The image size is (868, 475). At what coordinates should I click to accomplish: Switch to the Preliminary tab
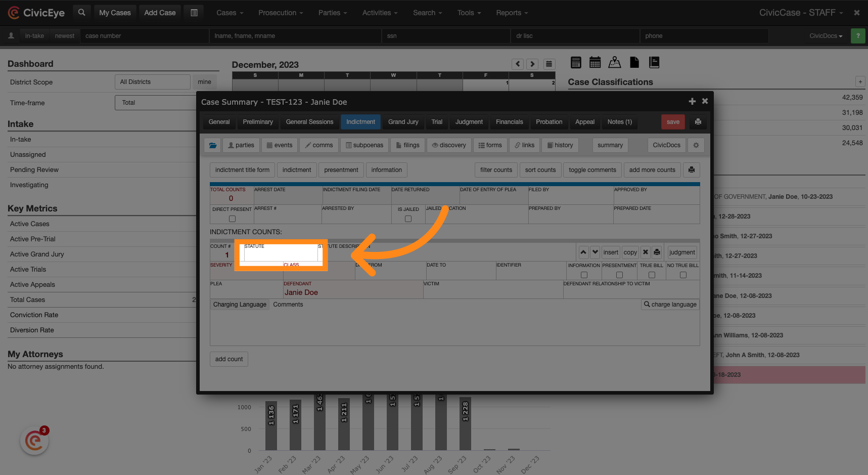click(258, 122)
